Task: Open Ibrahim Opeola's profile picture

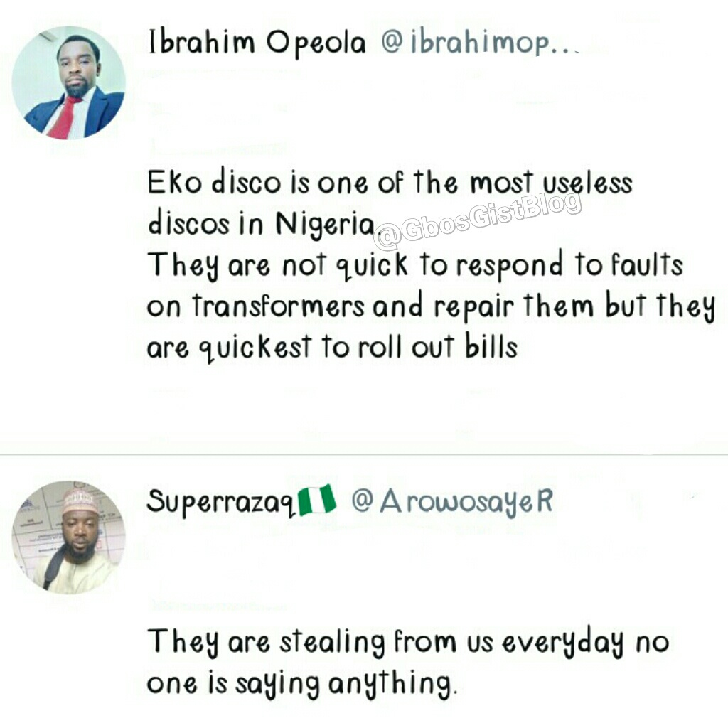Action: click(69, 82)
